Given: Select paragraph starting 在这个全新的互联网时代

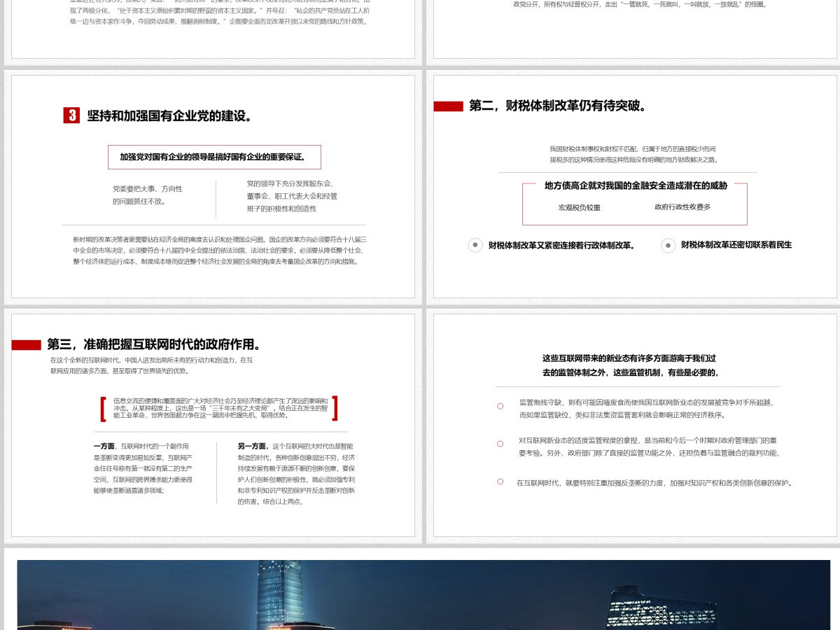Looking at the screenshot, I should tap(152, 365).
